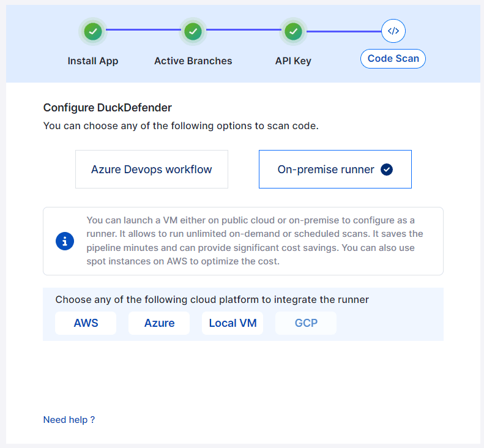This screenshot has height=448, width=484.
Task: Go to the API Key step label
Action: coord(293,61)
